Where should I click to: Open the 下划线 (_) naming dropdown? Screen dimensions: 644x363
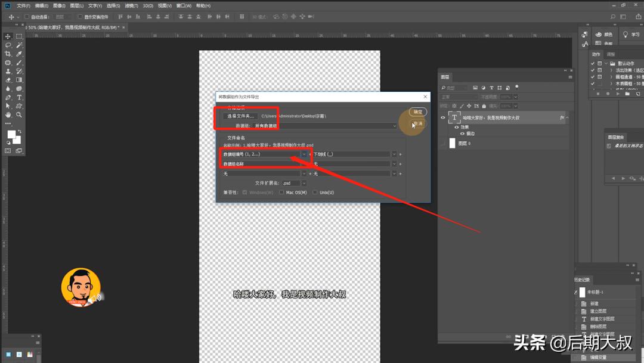pos(394,154)
